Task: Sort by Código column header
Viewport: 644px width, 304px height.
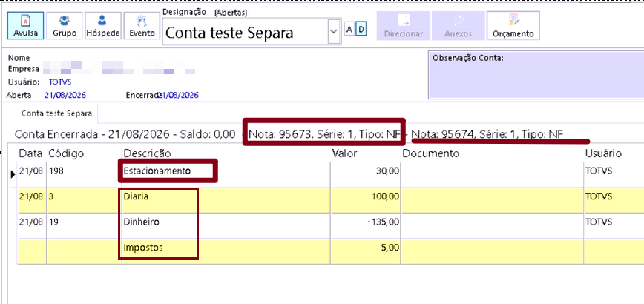Action: (66, 153)
